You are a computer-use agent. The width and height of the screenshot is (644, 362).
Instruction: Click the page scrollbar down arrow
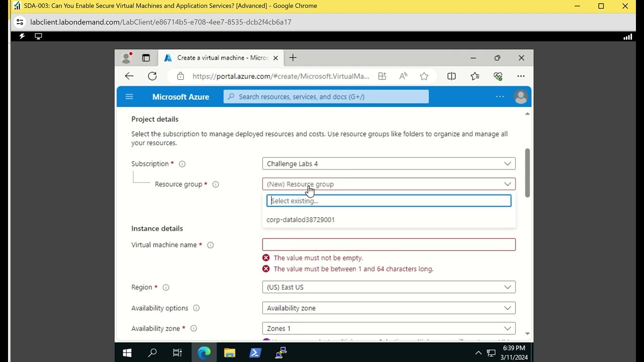click(x=527, y=333)
